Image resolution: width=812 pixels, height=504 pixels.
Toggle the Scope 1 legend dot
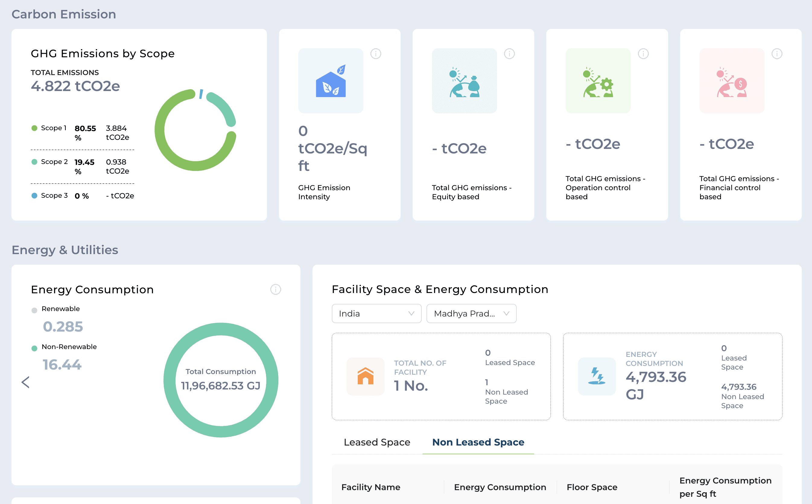click(x=34, y=128)
